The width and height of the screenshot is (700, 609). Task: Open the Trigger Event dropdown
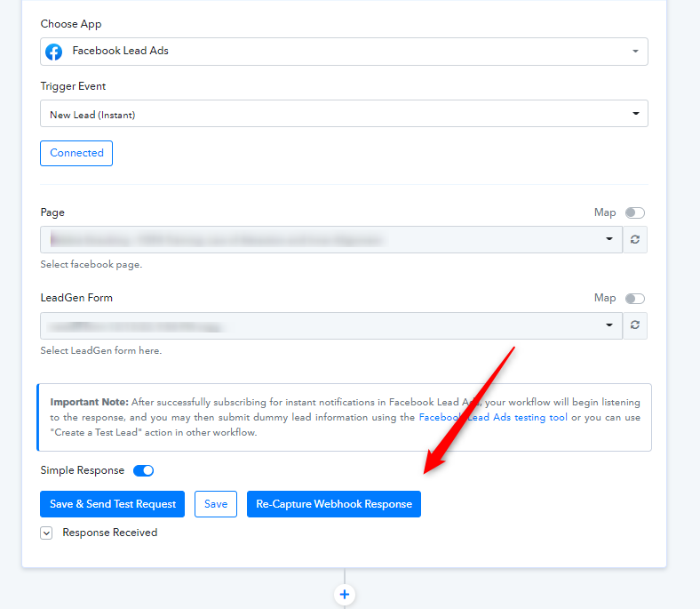click(344, 114)
